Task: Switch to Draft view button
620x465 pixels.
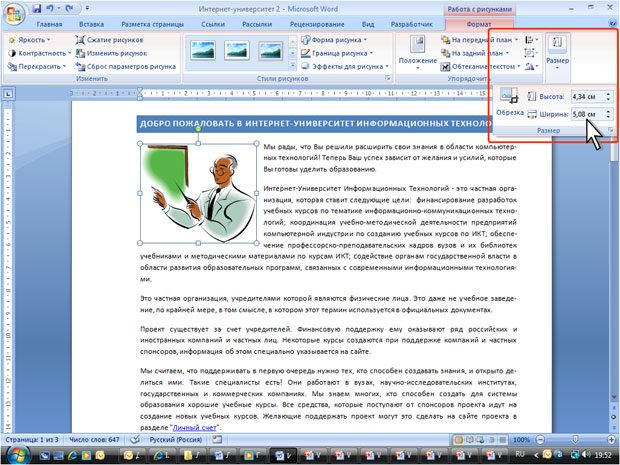Action: coord(503,439)
